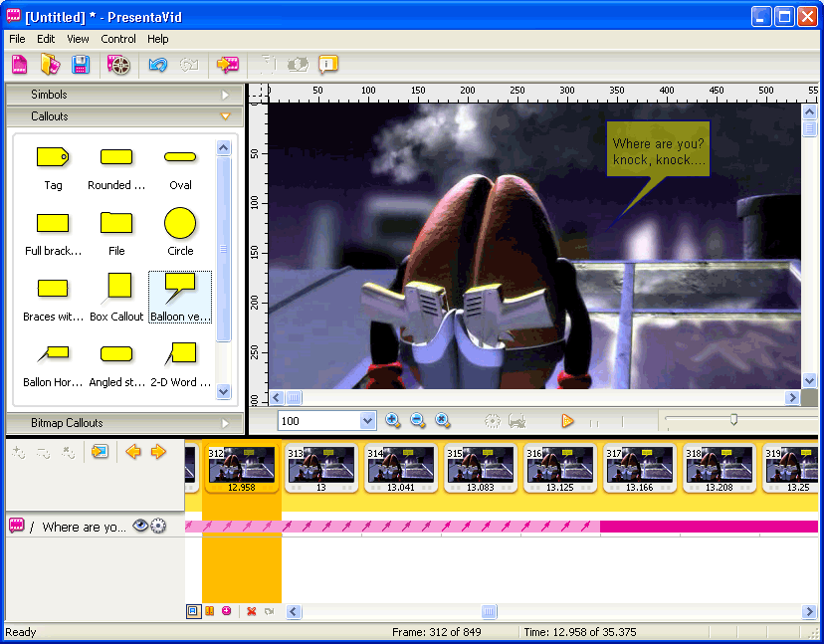Click callouts list scroll up arrow
824x644 pixels.
pos(223,147)
